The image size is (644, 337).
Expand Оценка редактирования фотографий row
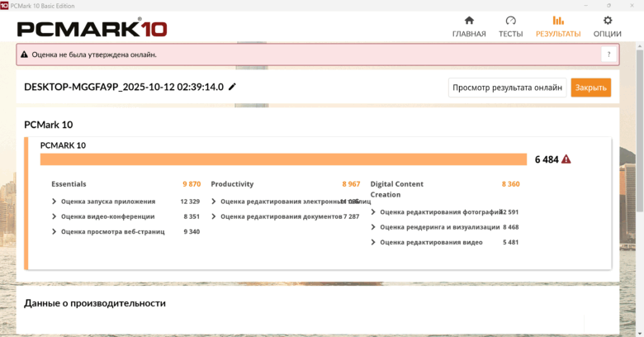tap(373, 212)
